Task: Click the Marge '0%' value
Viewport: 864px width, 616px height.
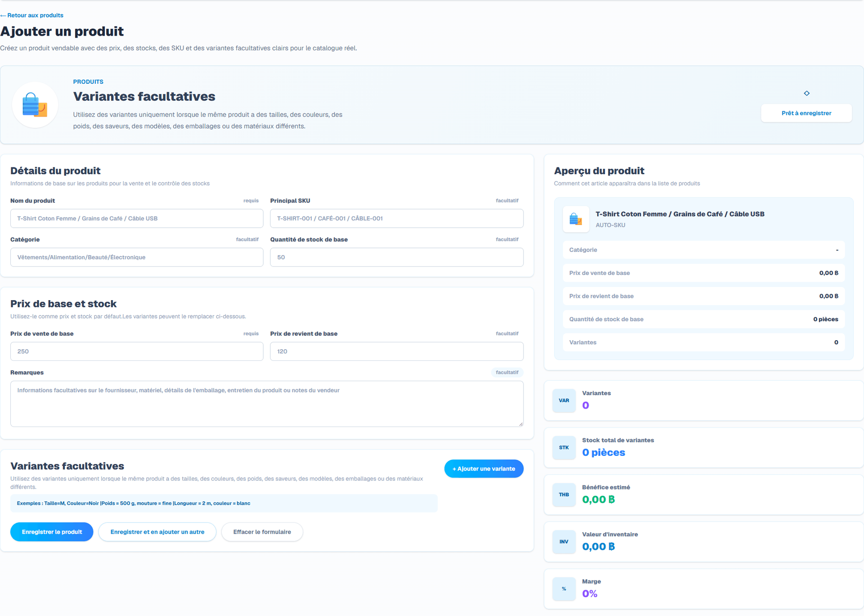Action: tap(589, 594)
